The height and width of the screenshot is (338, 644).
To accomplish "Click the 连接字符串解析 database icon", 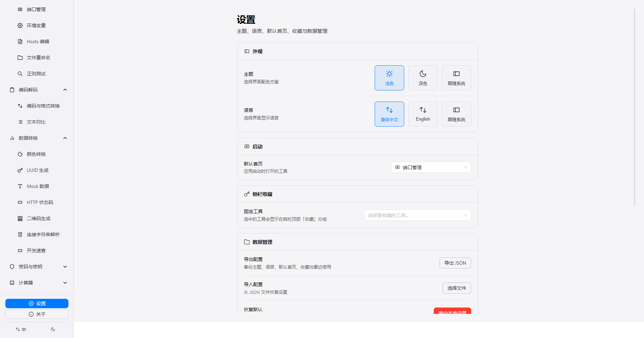I will (x=20, y=234).
